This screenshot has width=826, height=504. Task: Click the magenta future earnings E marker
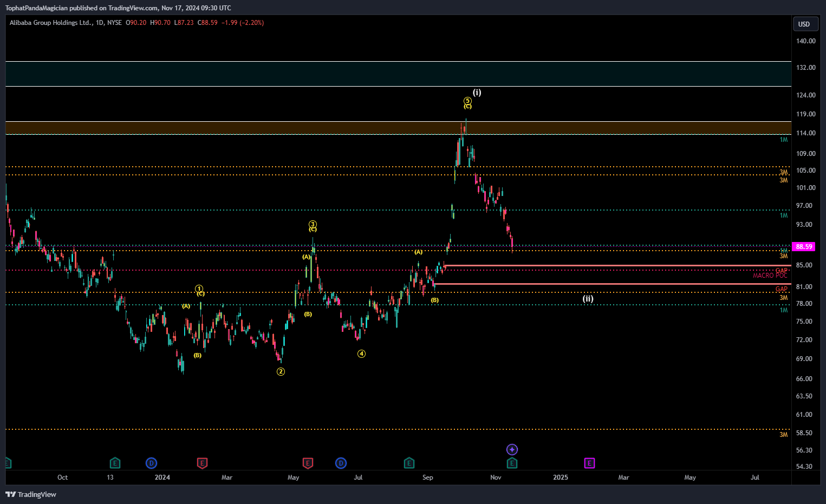(589, 463)
